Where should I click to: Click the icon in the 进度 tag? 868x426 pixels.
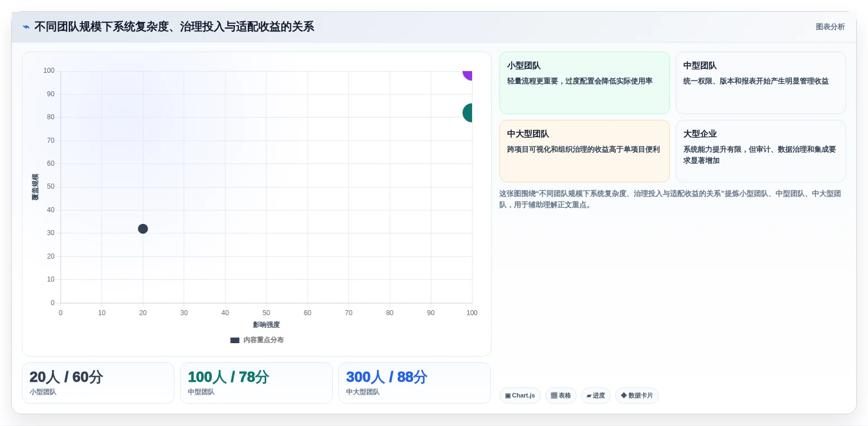pos(589,396)
